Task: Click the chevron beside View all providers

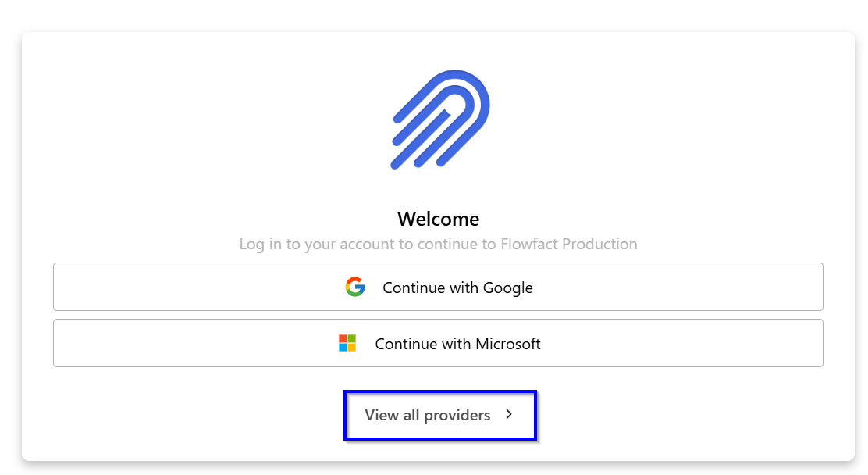Action: [x=509, y=414]
